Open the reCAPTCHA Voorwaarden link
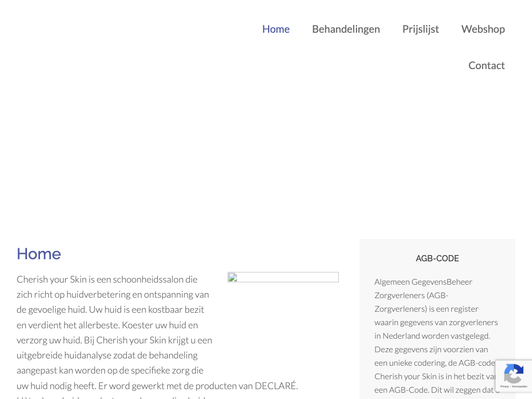 (x=520, y=387)
